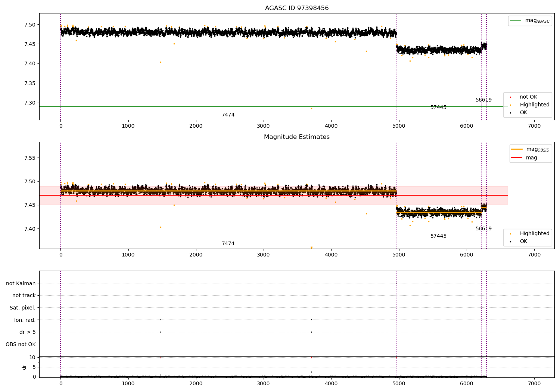Click the 'Magnitude Estimates' plot title

297,137
